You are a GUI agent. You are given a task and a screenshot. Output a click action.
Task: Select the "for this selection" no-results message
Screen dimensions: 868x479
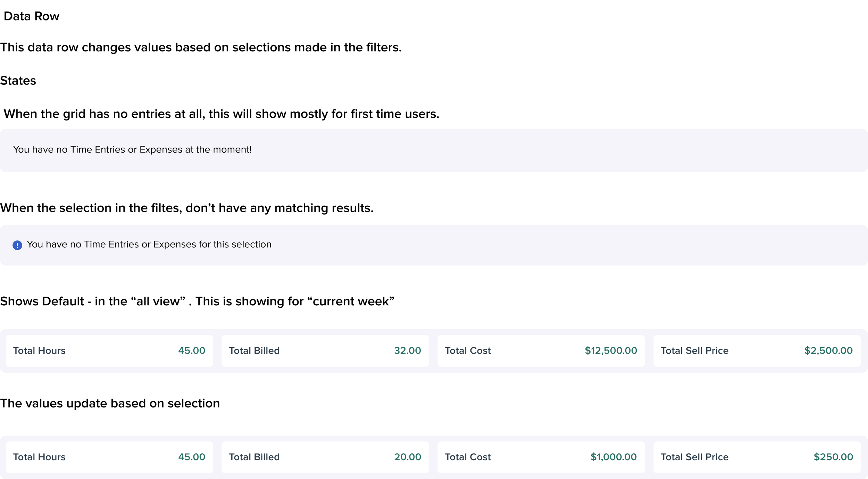coord(149,245)
